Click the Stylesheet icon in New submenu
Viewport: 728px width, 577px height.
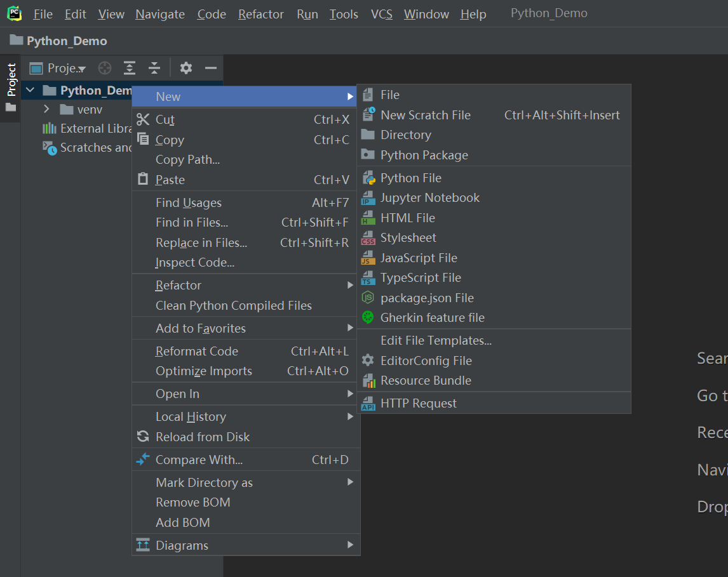click(368, 237)
